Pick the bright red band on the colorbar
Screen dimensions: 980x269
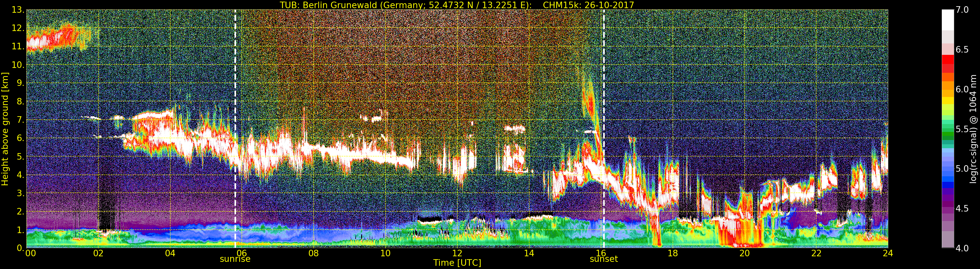pyautogui.click(x=948, y=59)
